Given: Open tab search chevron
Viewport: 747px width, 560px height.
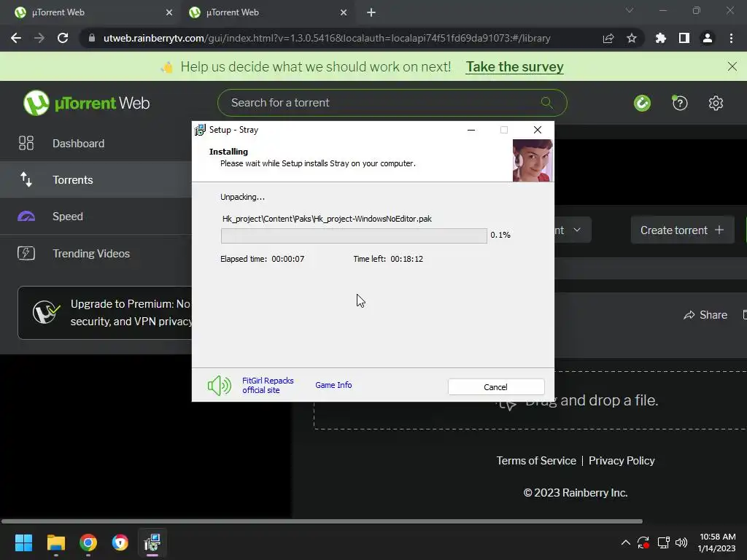Looking at the screenshot, I should pyautogui.click(x=630, y=10).
